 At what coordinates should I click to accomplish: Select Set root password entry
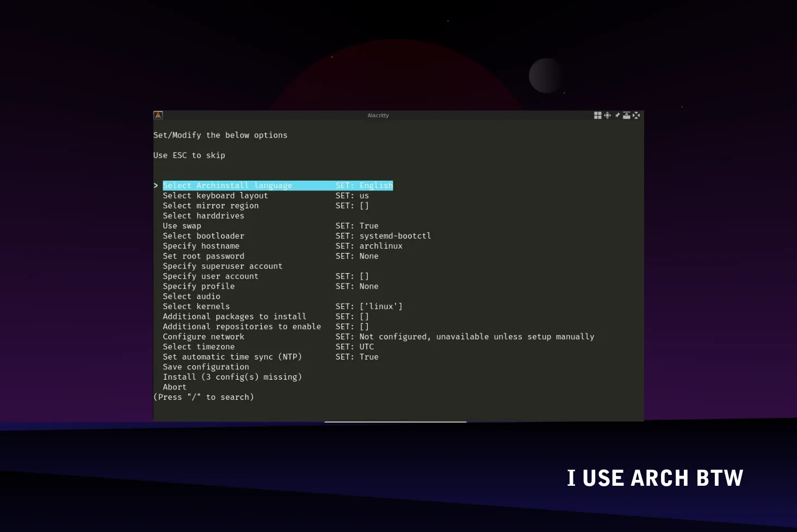[x=203, y=256]
